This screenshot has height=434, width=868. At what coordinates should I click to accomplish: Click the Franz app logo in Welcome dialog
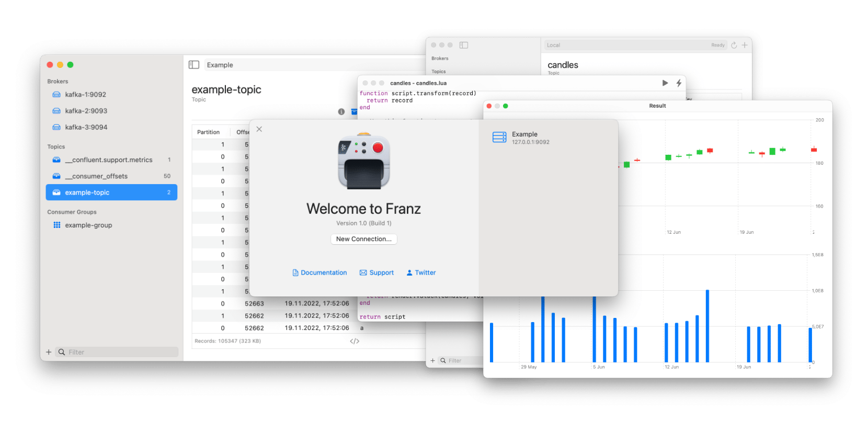click(x=364, y=161)
